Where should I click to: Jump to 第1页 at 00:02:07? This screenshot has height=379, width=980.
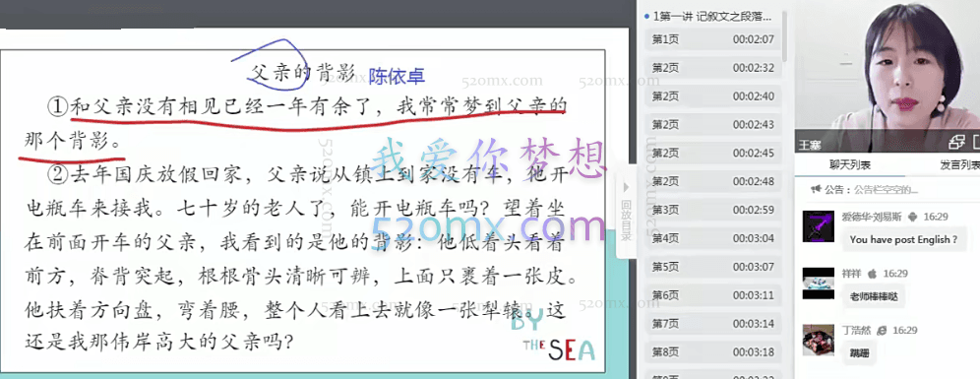712,39
